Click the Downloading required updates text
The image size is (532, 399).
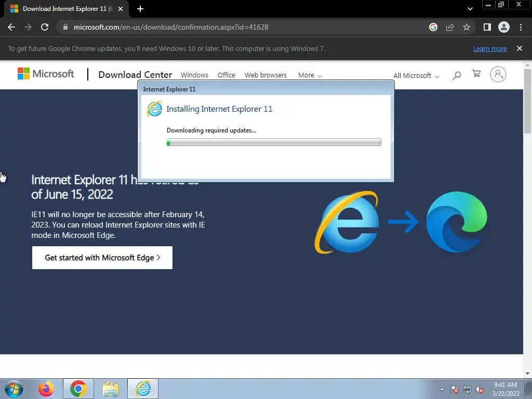pos(211,130)
